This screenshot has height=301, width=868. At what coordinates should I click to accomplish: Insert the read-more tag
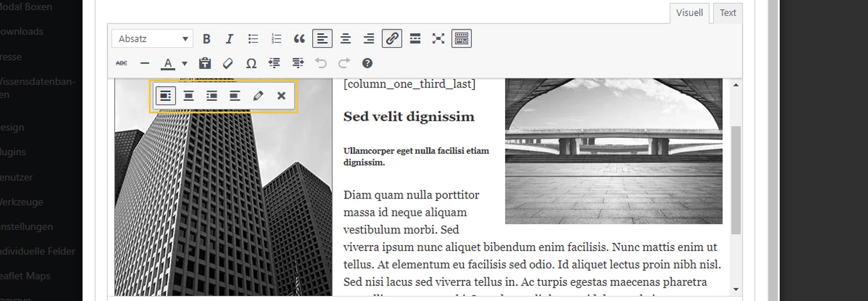click(x=415, y=39)
